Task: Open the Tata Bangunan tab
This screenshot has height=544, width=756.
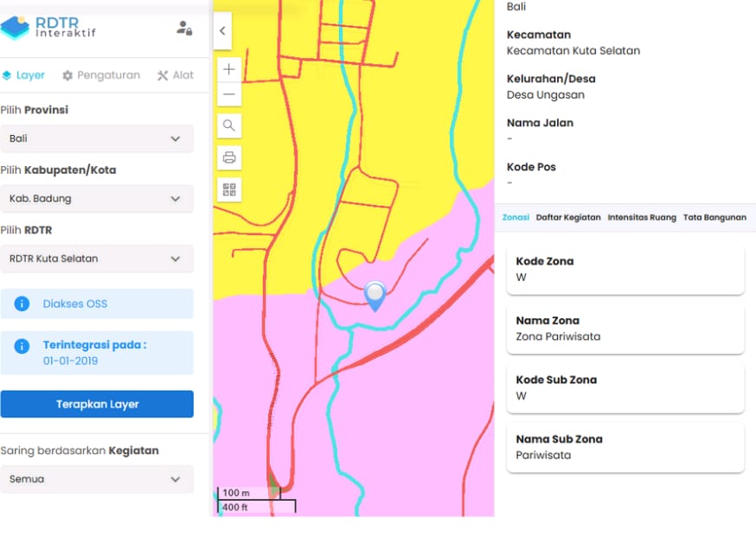Action: tap(714, 217)
